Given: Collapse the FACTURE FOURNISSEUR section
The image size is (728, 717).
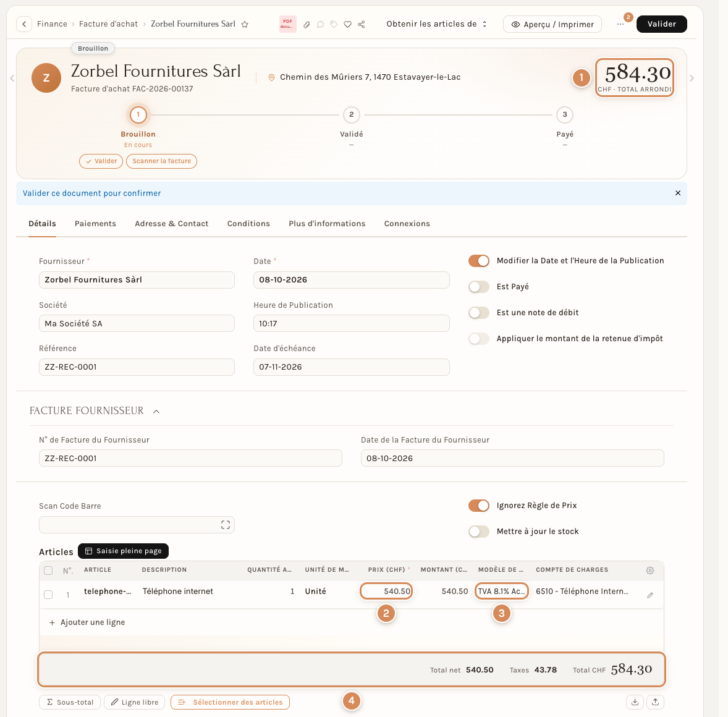Looking at the screenshot, I should (x=156, y=412).
